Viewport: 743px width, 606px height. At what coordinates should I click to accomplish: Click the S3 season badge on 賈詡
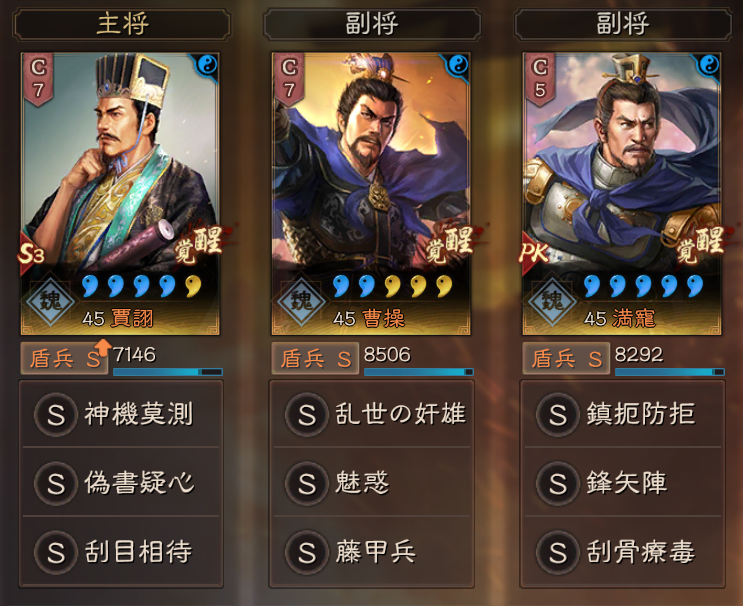coord(31,253)
